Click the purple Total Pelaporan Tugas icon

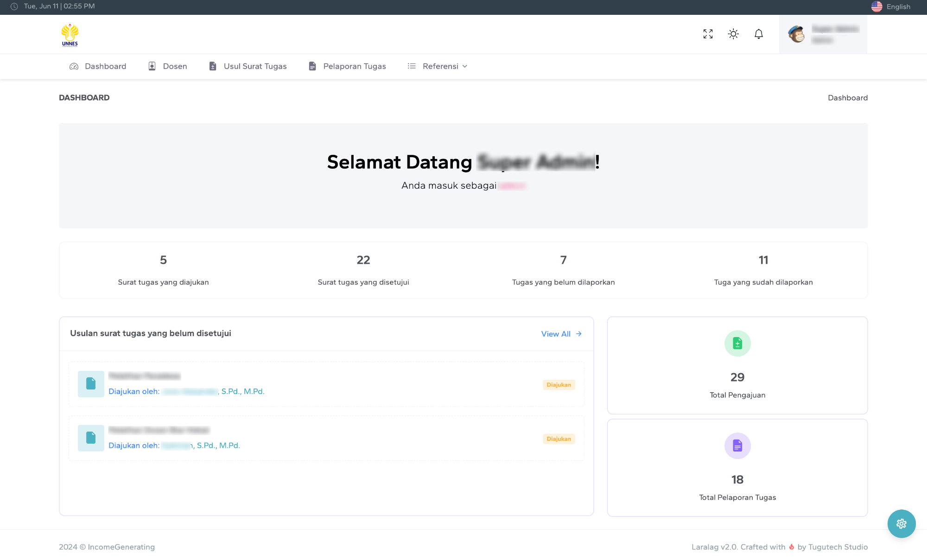[737, 446]
